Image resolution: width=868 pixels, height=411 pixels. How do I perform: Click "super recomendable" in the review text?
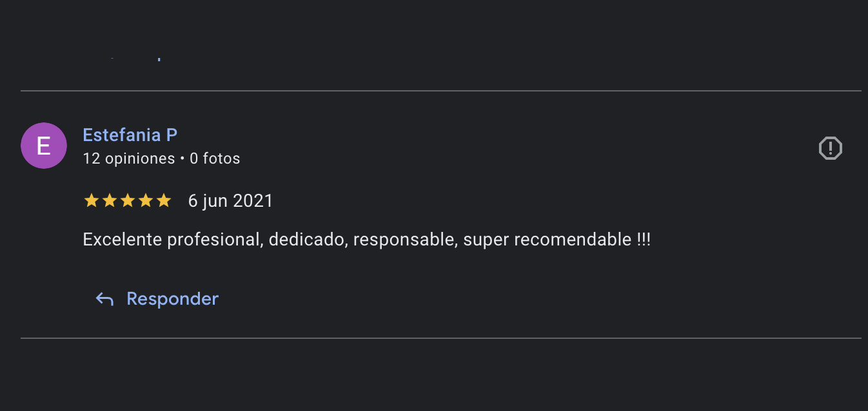click(547, 240)
